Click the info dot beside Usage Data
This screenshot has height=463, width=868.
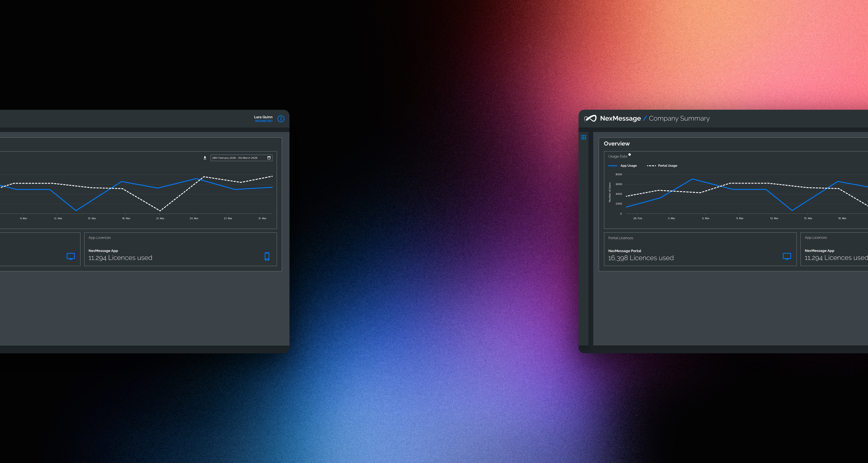click(629, 154)
